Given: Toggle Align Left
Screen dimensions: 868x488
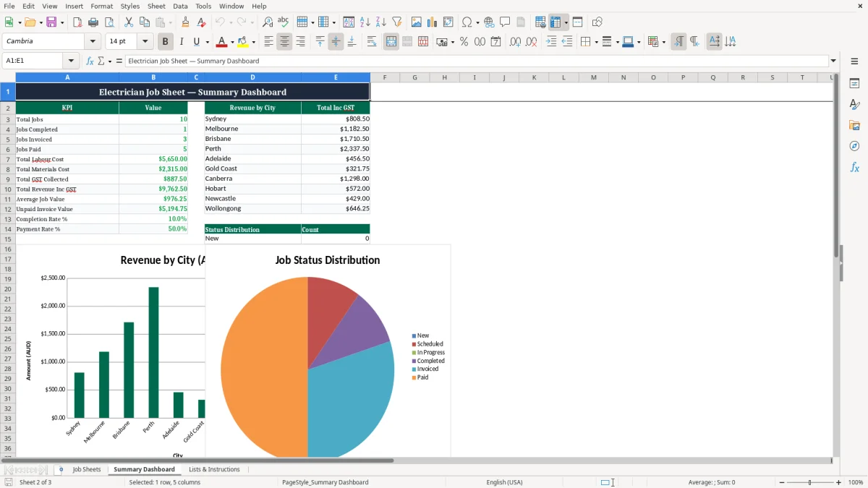Looking at the screenshot, I should point(268,42).
